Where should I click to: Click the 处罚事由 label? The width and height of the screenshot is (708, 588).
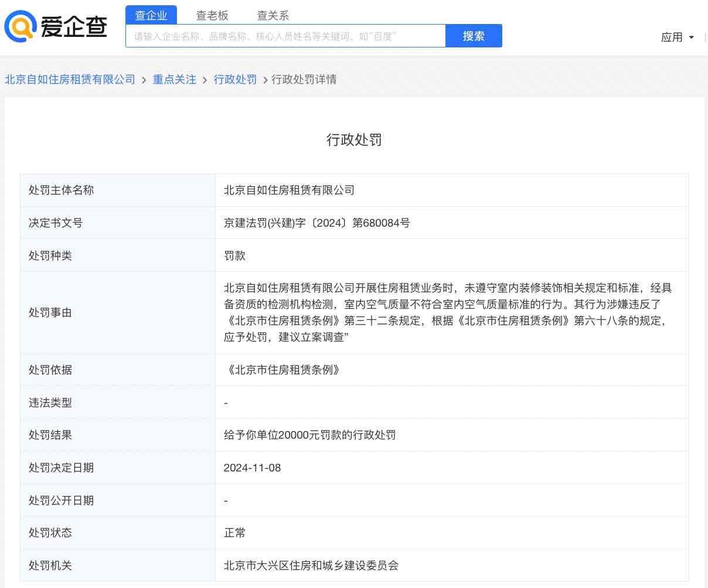click(50, 312)
